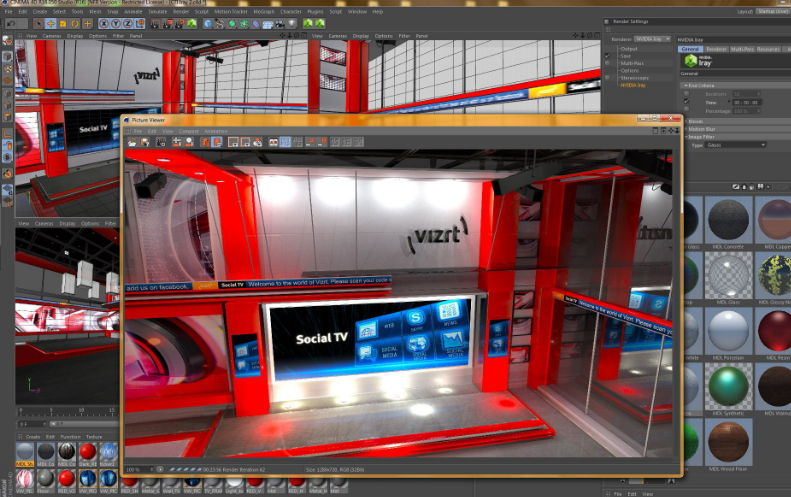The image size is (791, 497).
Task: Set A compare marker in Picture Viewer
Action: [311, 142]
